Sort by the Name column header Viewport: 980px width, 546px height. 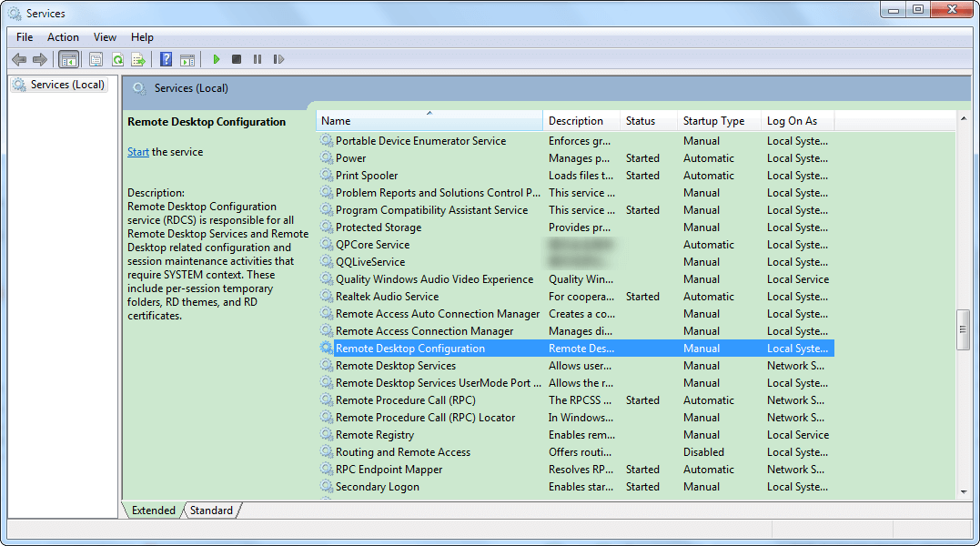[x=429, y=120]
